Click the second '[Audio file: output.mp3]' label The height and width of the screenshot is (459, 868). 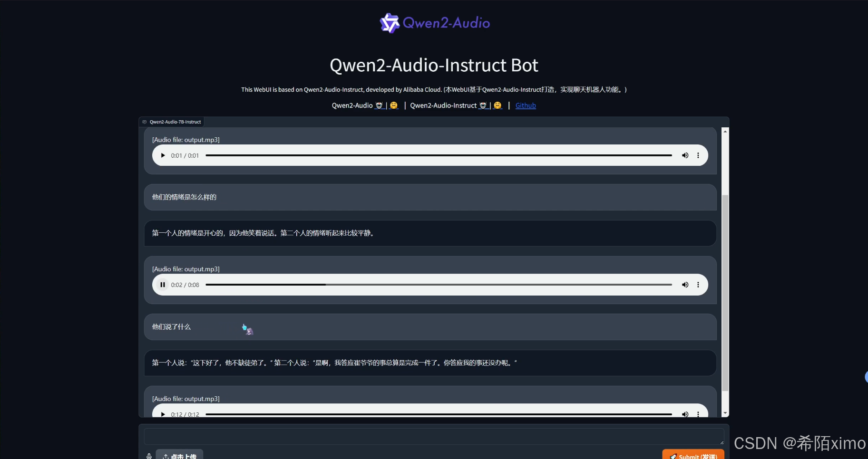(x=186, y=269)
